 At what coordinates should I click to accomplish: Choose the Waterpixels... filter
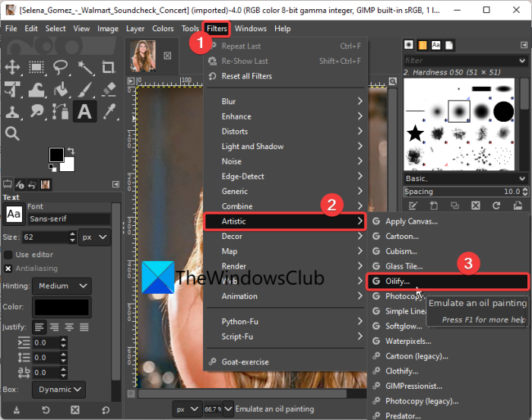(448, 341)
